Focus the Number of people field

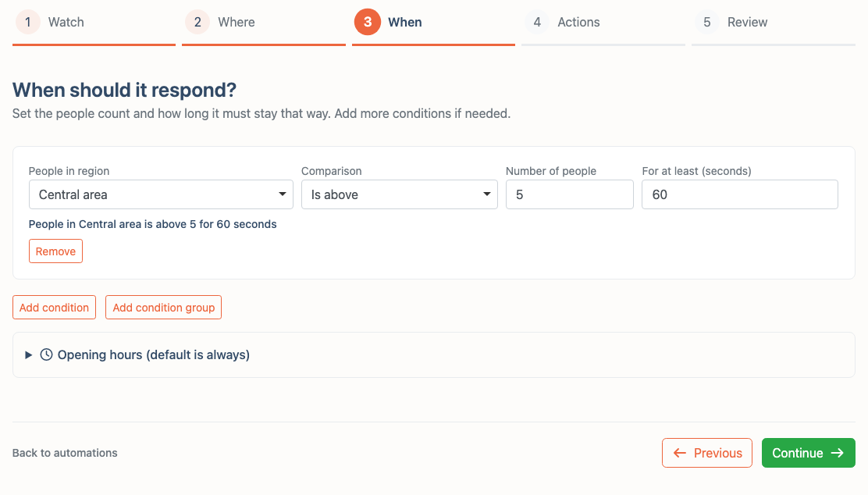(570, 194)
